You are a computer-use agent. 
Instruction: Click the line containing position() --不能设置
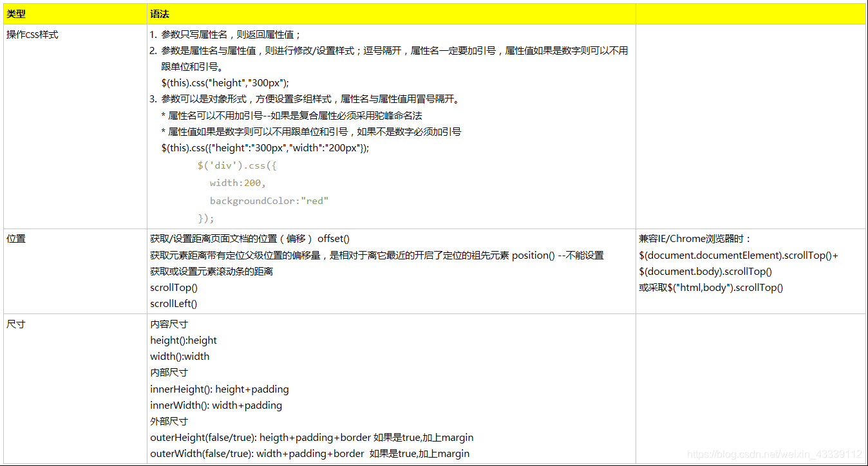tap(377, 256)
